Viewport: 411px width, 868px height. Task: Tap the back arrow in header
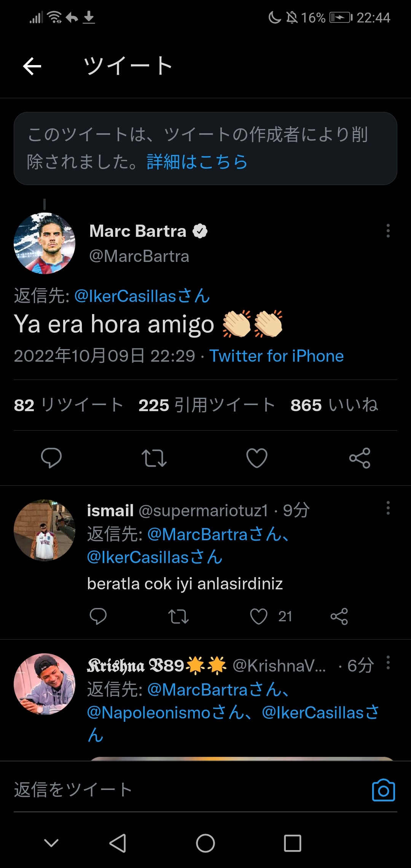32,67
